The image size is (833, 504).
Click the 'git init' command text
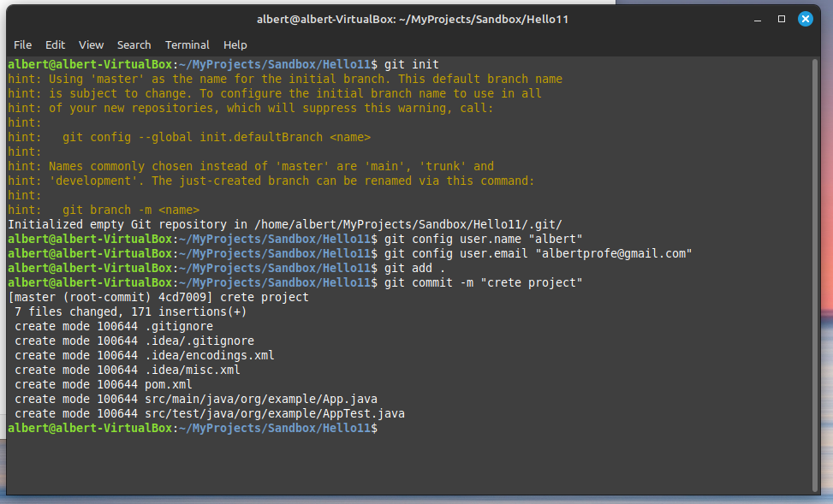point(412,64)
